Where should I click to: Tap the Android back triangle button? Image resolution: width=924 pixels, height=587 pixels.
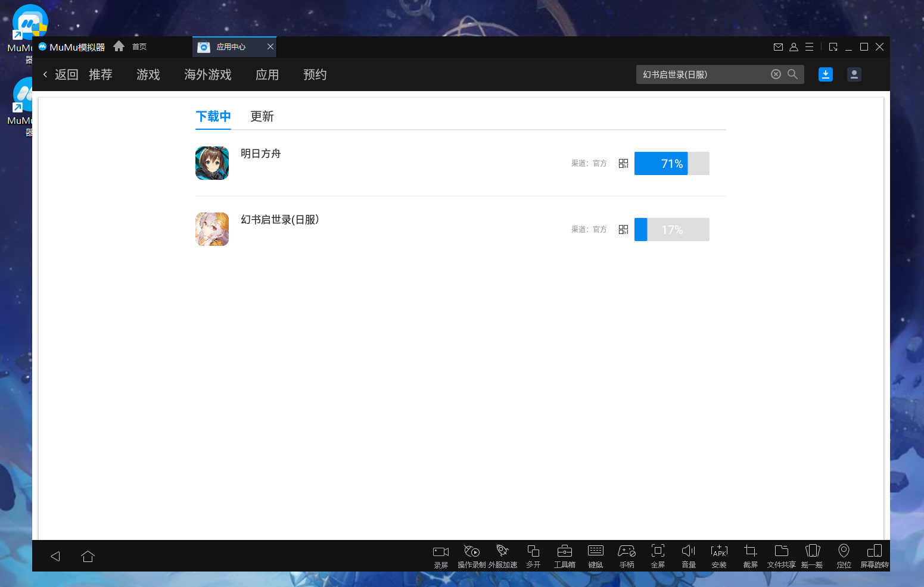click(55, 556)
